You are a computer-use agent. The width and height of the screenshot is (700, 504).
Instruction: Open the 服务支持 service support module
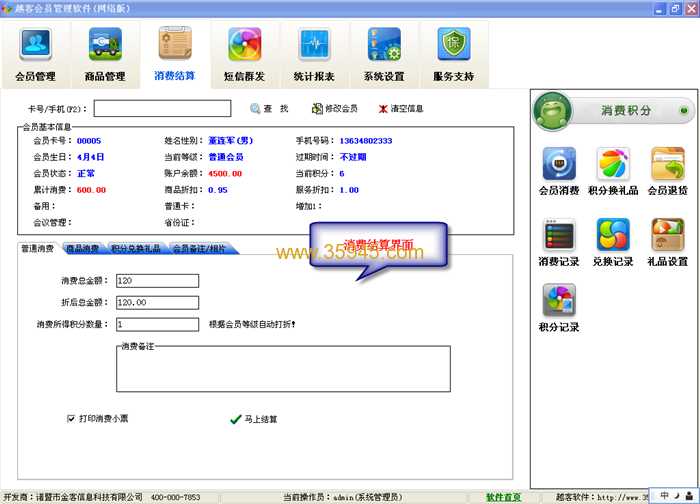(x=453, y=55)
